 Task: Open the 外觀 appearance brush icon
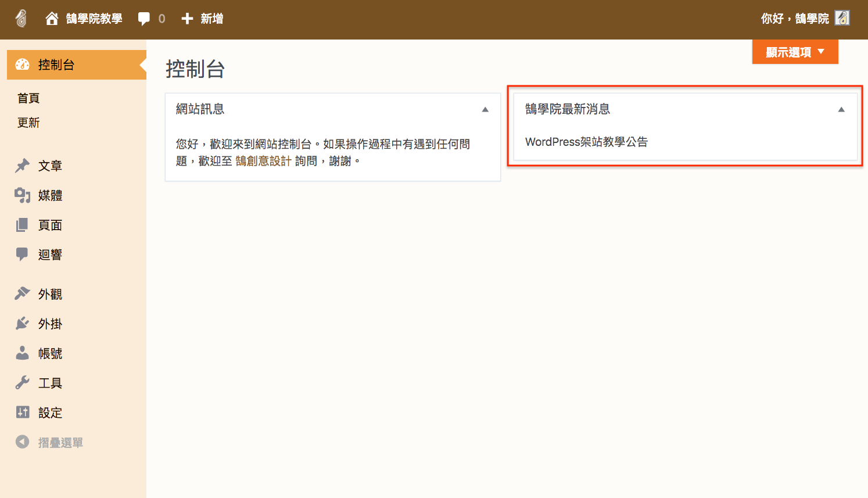22,294
